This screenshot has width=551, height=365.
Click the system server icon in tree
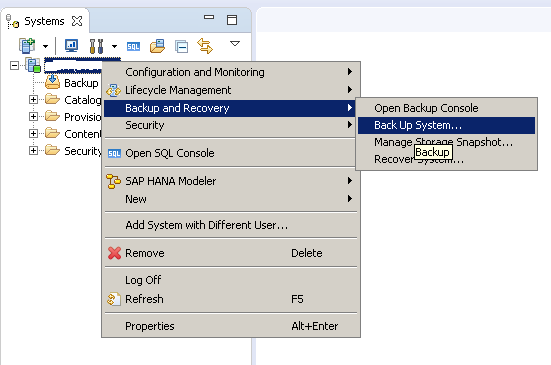[x=33, y=65]
